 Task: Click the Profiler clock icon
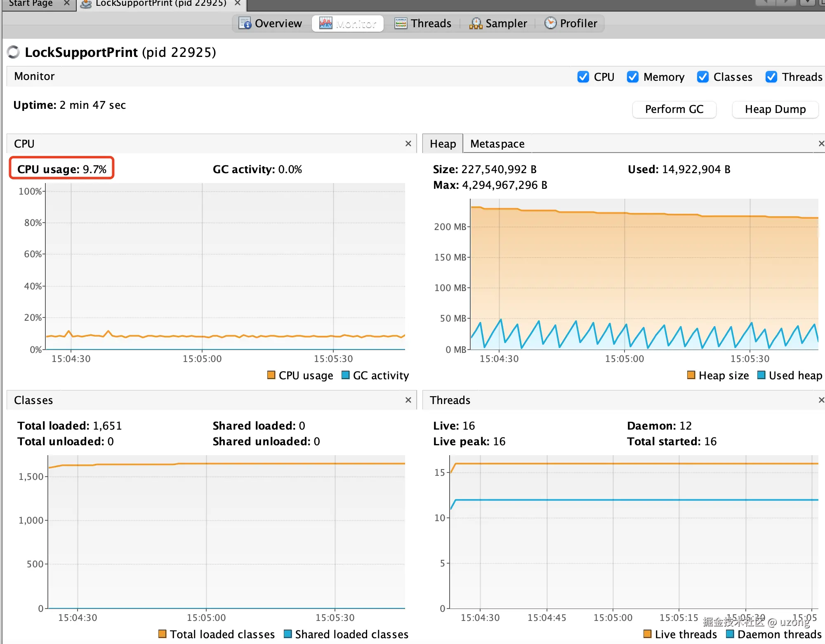point(550,23)
